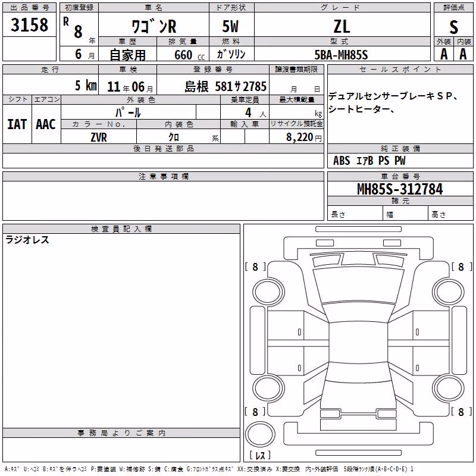Click the inspection date 11年06月
The image size is (476, 476).
(130, 87)
